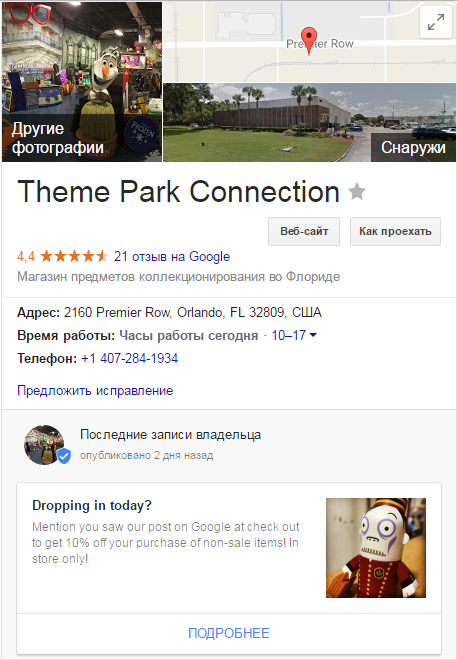Screen dimensions: 457x660
Task: Open the owner's round profile picture
Action: (44, 445)
